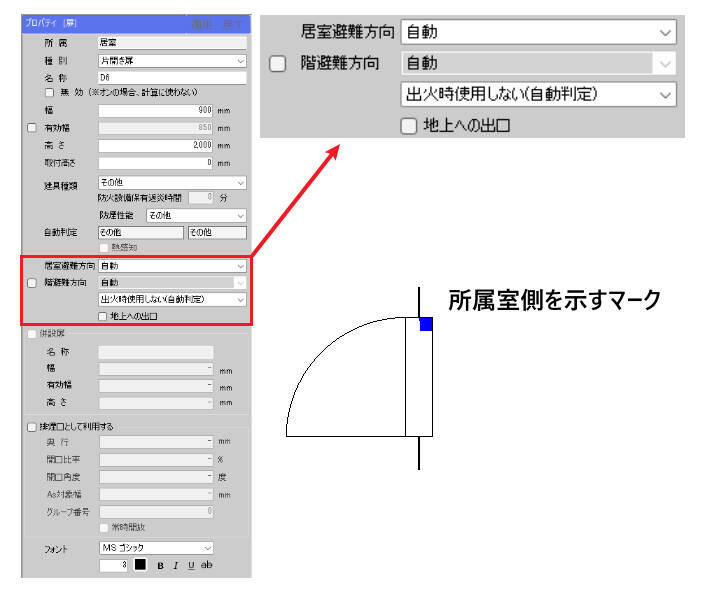Click the 高さ field with 2,000
The image size is (702, 591).
pyautogui.click(x=156, y=146)
